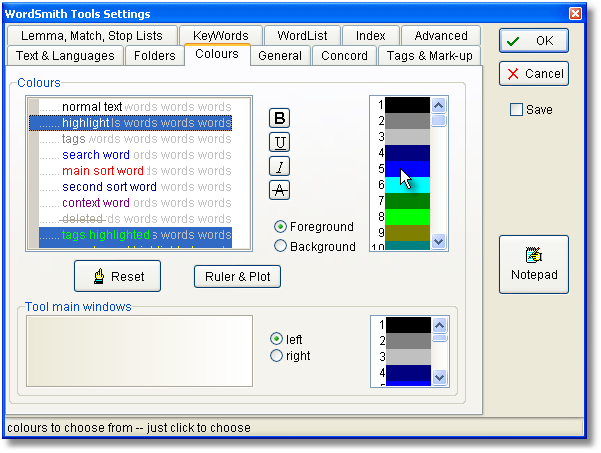Discard changes with the red-X Cancel button
Image resolution: width=601 pixels, height=453 pixels.
click(533, 74)
